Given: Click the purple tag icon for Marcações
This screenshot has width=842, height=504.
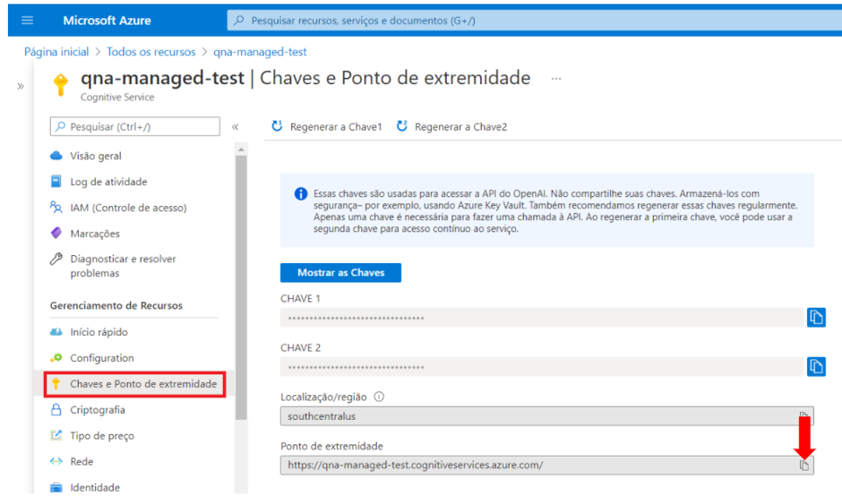Looking at the screenshot, I should click(x=56, y=233).
